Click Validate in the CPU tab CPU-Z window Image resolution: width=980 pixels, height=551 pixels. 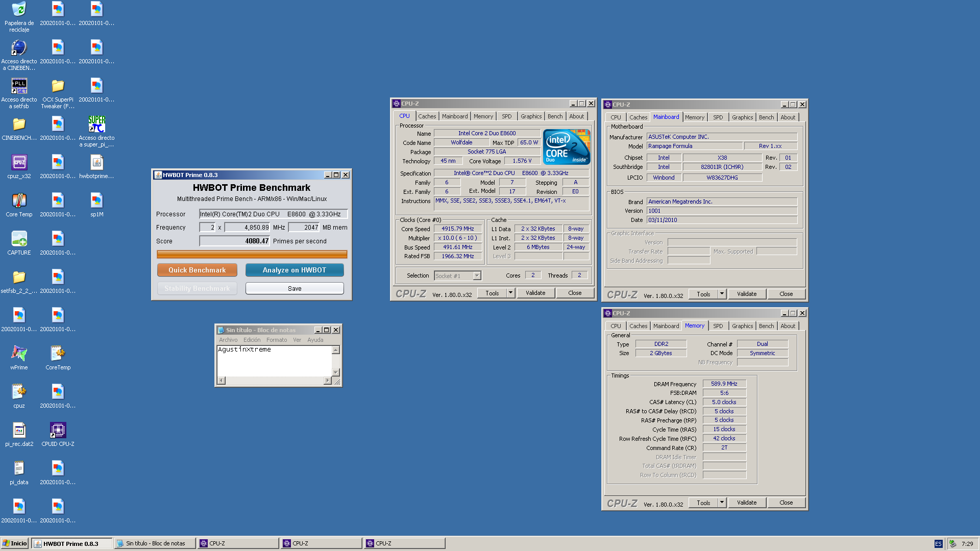click(x=535, y=293)
